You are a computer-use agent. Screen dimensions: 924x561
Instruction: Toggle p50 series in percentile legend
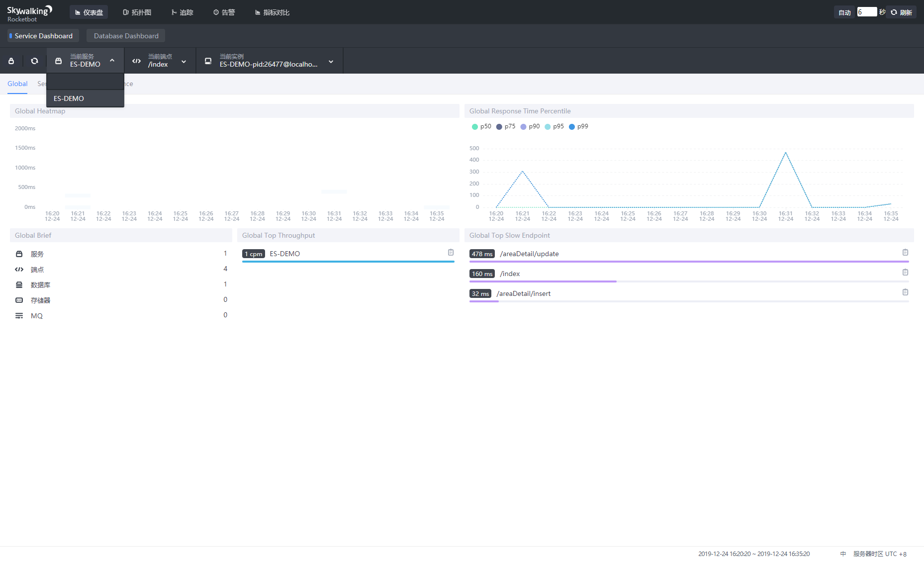(481, 126)
